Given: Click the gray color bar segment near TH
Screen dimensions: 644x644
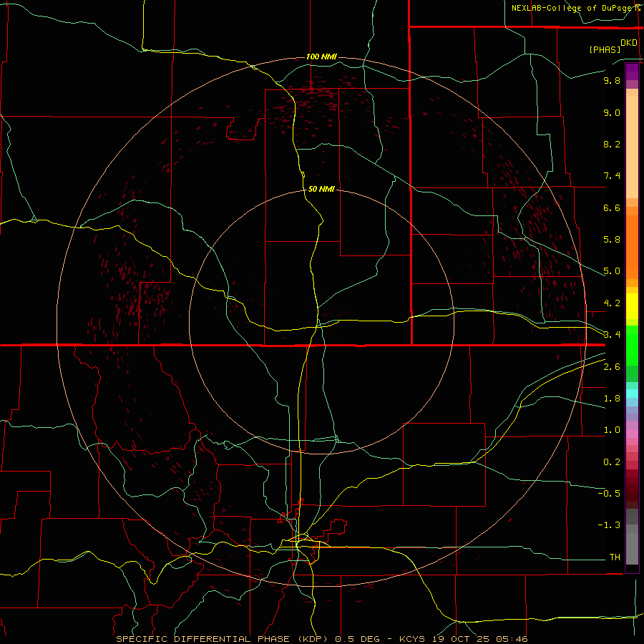Looking at the screenshot, I should click(632, 549).
